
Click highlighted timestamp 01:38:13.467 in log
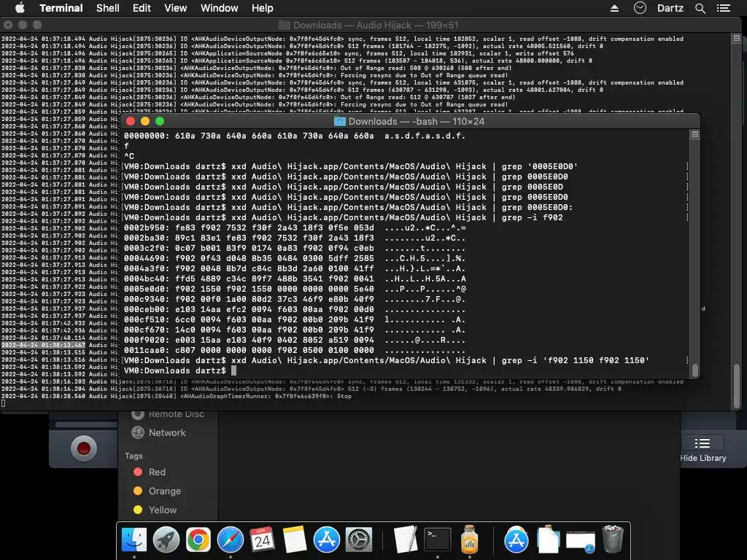pos(43,345)
